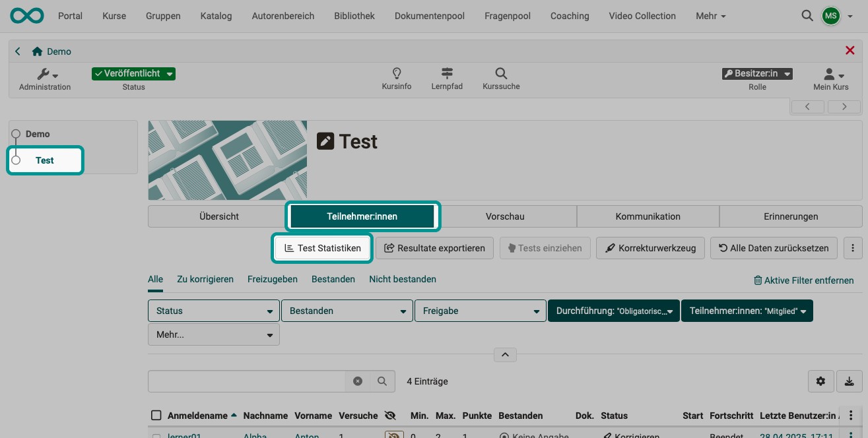Download the table data via download icon
Viewport: 868px width, 438px height.
[x=849, y=381]
